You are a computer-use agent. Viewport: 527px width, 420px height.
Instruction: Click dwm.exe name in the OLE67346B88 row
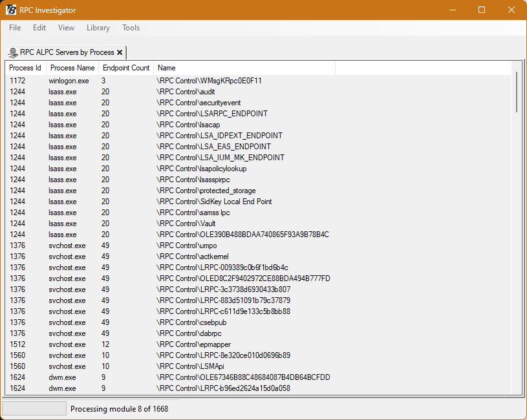point(62,377)
